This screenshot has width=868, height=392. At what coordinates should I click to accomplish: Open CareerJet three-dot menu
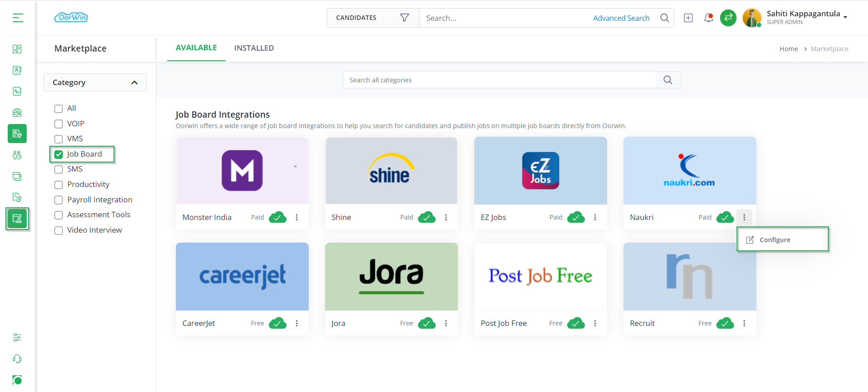pyautogui.click(x=297, y=323)
